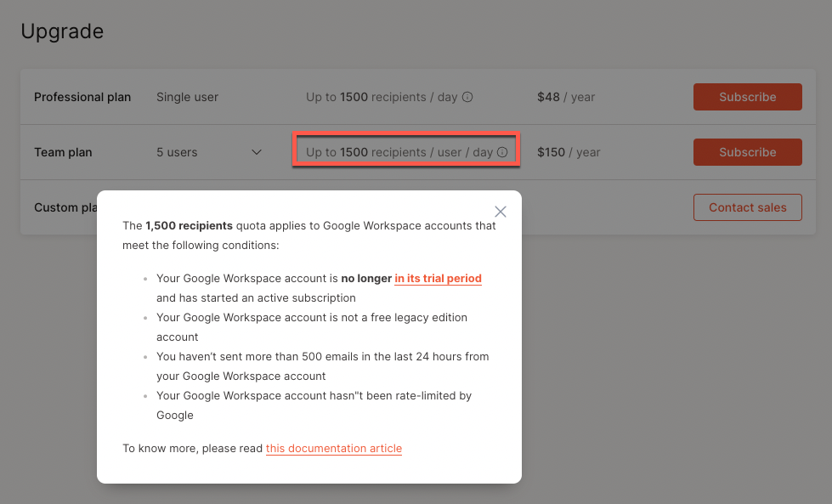Subscribe to the Team plan

(747, 152)
